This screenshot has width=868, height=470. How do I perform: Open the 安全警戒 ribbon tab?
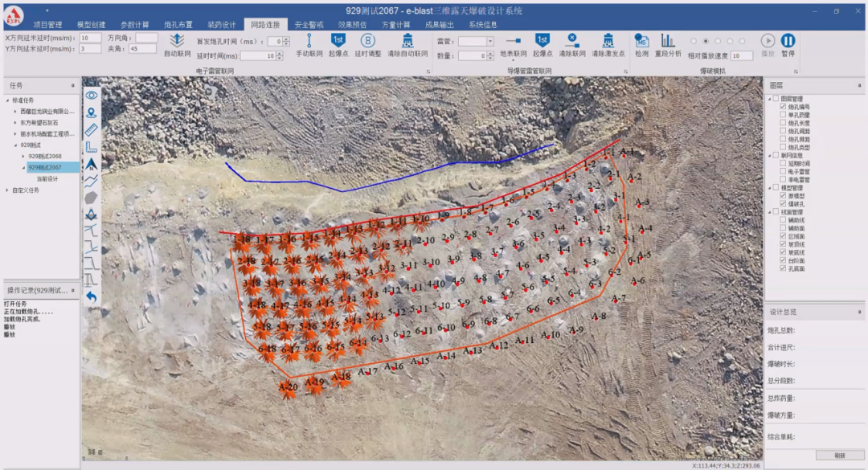click(x=309, y=25)
